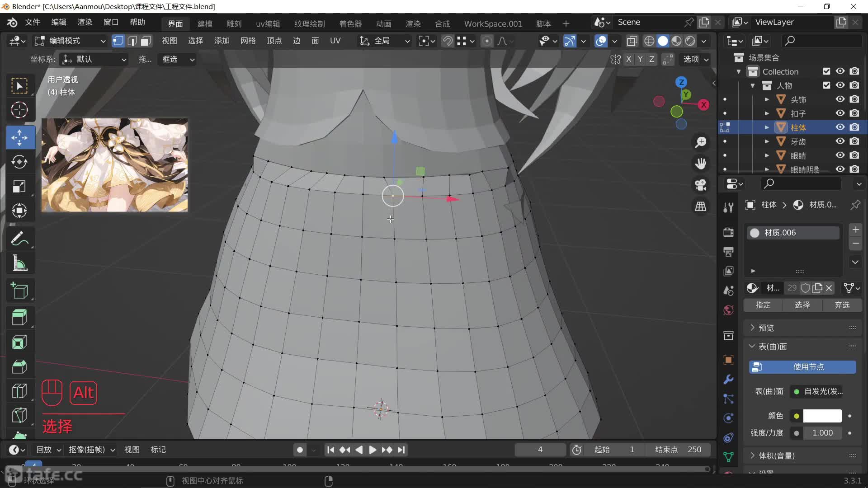Expand the 预览 panel
The image size is (868, 488).
(x=802, y=328)
